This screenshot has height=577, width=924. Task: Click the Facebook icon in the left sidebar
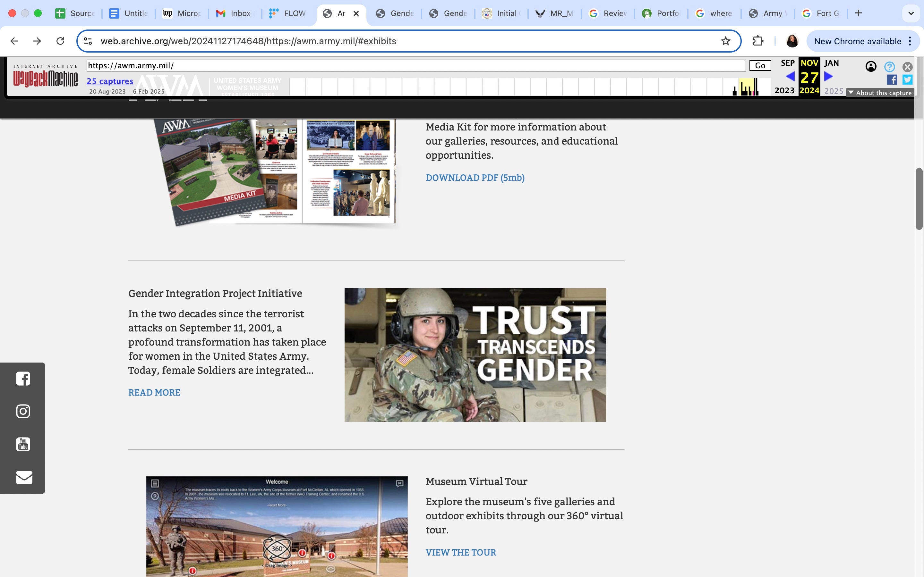point(23,378)
